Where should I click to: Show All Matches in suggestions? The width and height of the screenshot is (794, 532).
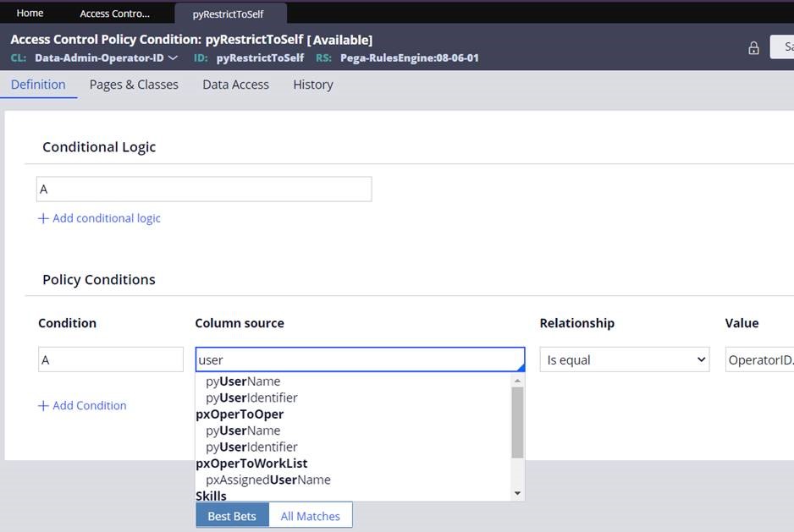pyautogui.click(x=310, y=516)
